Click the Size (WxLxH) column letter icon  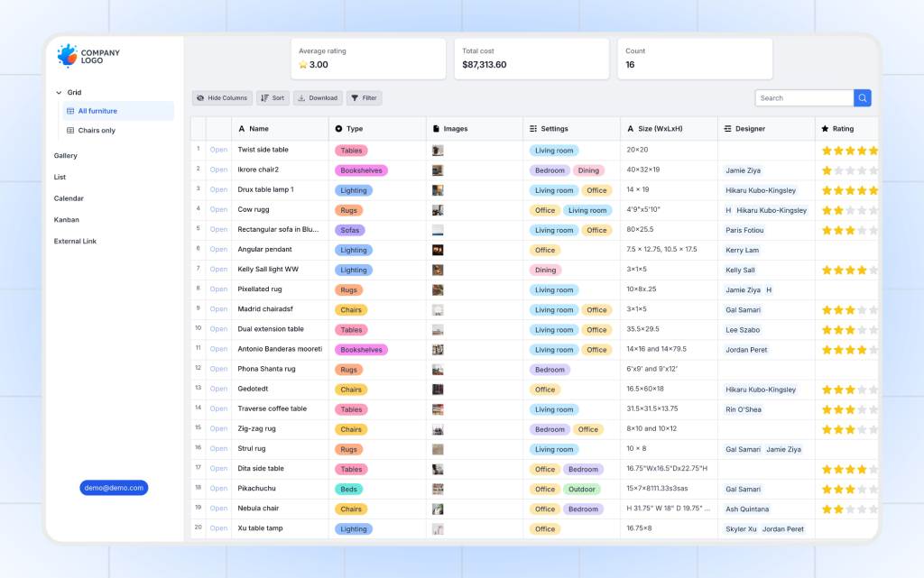coord(632,128)
